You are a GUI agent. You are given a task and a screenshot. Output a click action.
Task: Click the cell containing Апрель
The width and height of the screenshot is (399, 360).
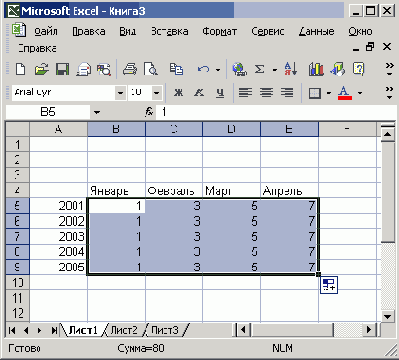289,191
